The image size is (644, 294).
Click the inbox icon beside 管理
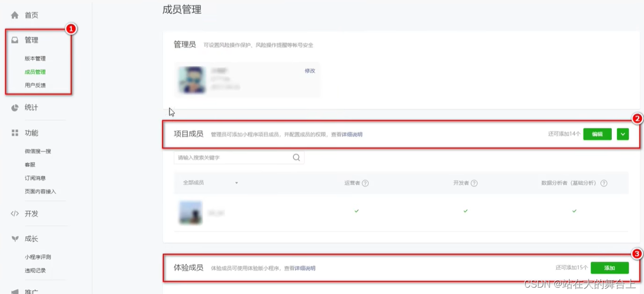(x=15, y=40)
